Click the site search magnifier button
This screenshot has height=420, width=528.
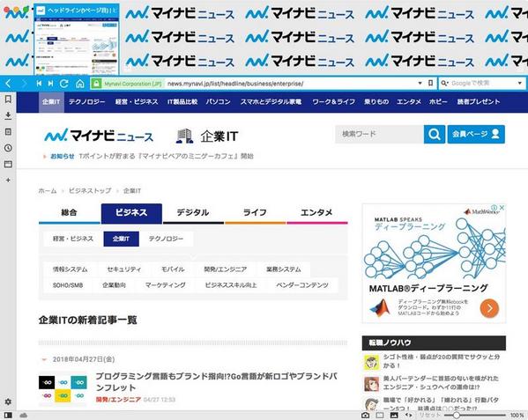point(435,134)
